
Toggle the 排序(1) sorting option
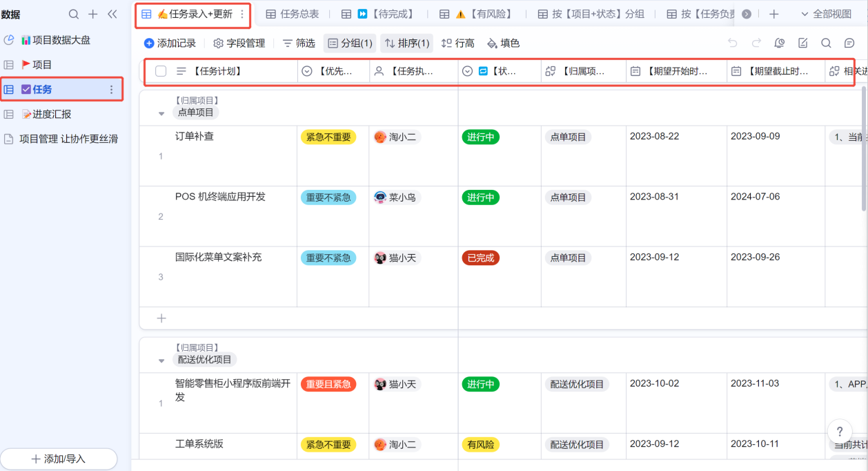pyautogui.click(x=407, y=44)
